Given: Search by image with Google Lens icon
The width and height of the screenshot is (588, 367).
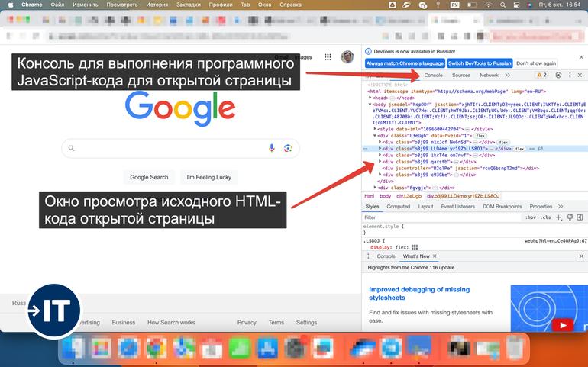Looking at the screenshot, I should click(x=288, y=148).
